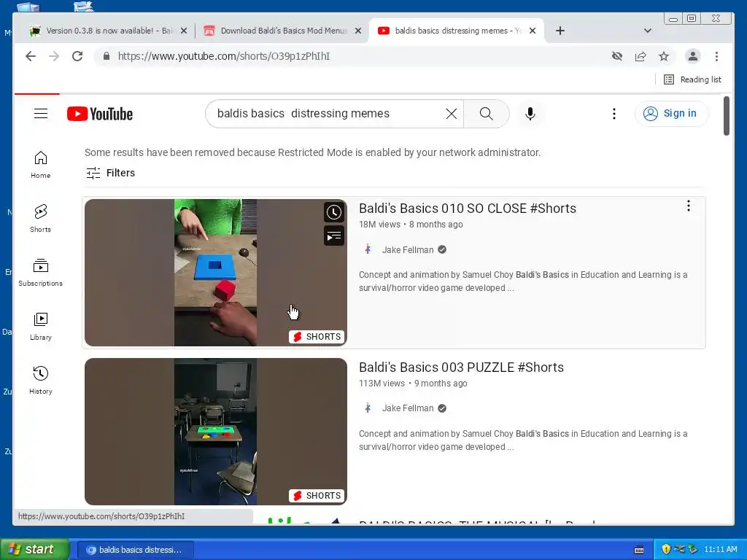This screenshot has height=560, width=747.
Task: View site information via the padlock icon
Action: tap(107, 56)
